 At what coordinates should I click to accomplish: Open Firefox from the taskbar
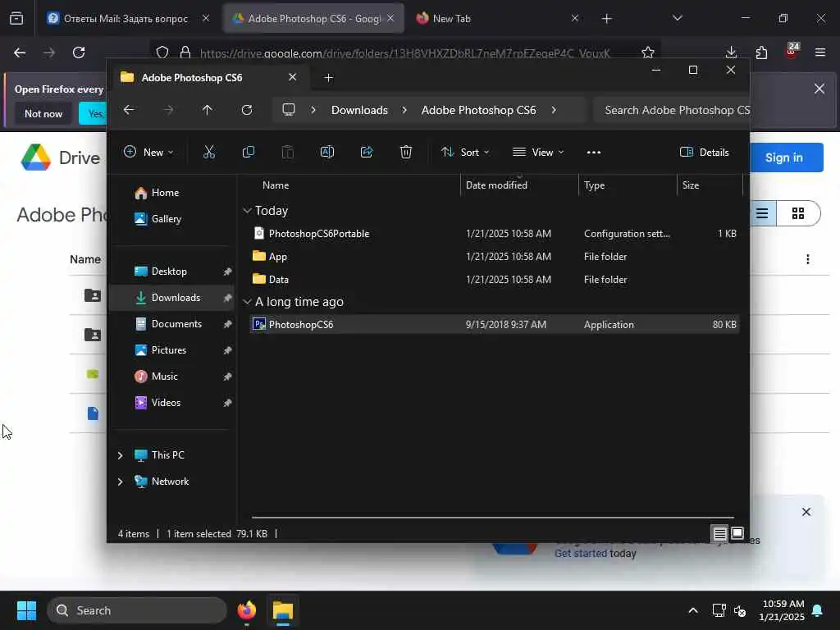click(x=246, y=610)
